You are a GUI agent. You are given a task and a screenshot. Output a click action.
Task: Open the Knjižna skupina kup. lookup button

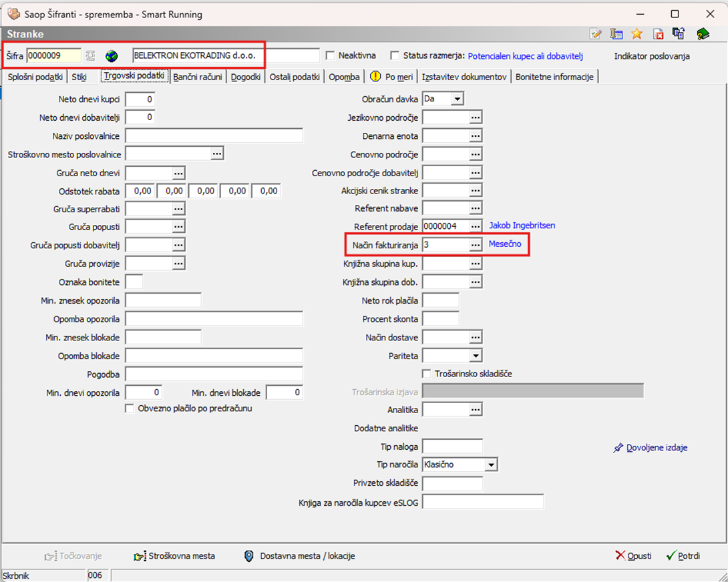tap(476, 264)
